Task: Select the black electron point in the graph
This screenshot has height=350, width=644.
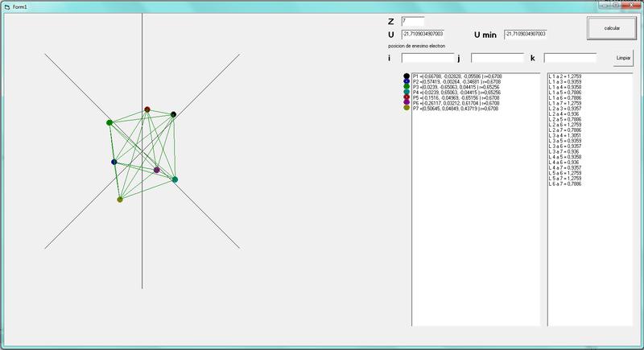Action: click(173, 114)
